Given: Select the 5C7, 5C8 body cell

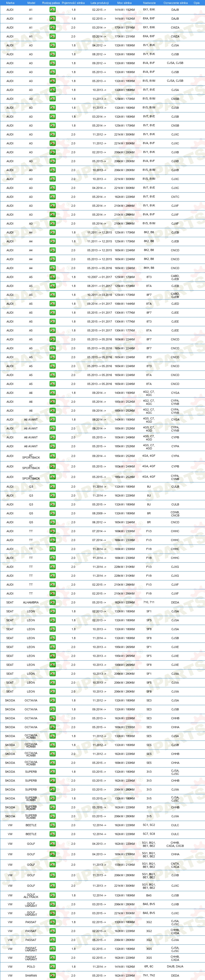Looking at the screenshot, I should [149, 834].
